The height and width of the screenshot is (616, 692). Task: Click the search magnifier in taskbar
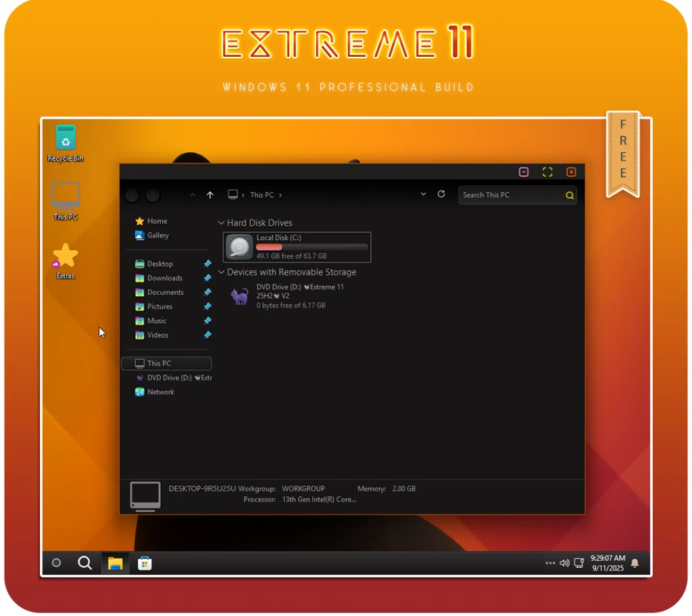pos(84,563)
